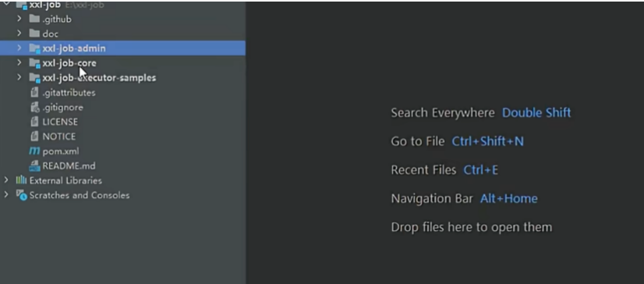This screenshot has height=284, width=644.
Task: Expand the Scratches and Consoles node
Action: (6, 194)
